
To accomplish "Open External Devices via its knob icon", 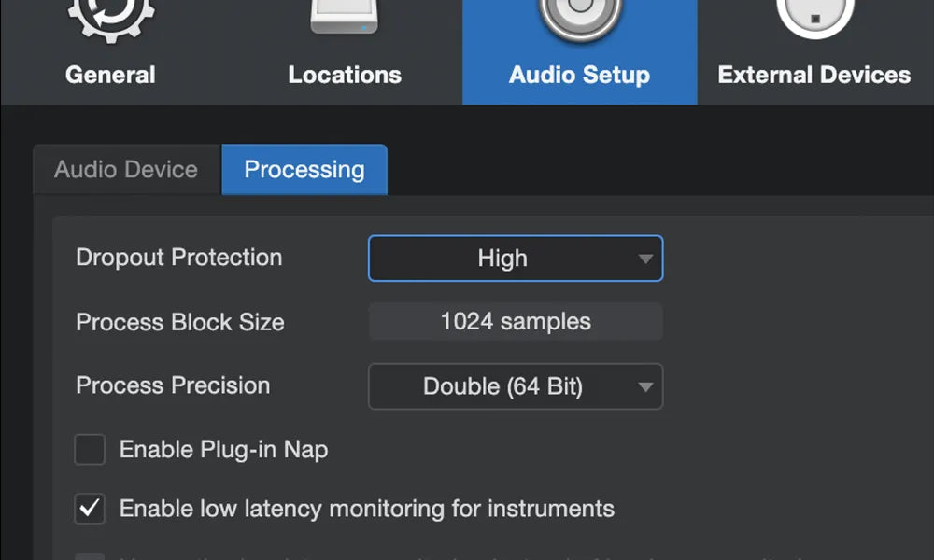I will 813,17.
